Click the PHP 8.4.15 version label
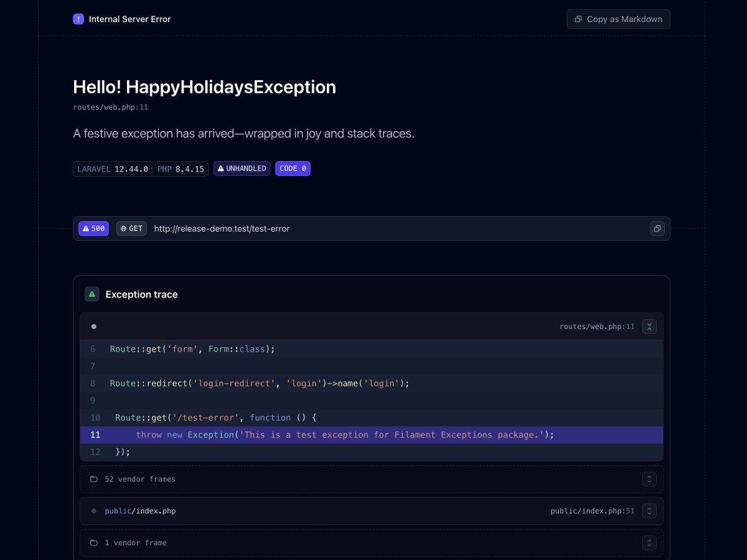 [x=181, y=169]
